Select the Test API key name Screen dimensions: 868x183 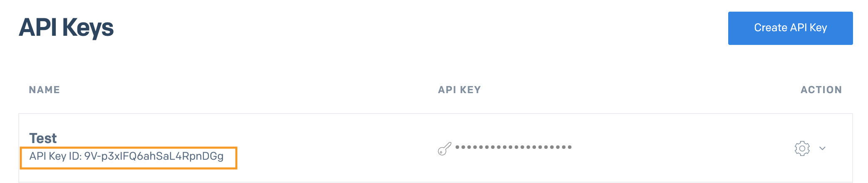(43, 138)
